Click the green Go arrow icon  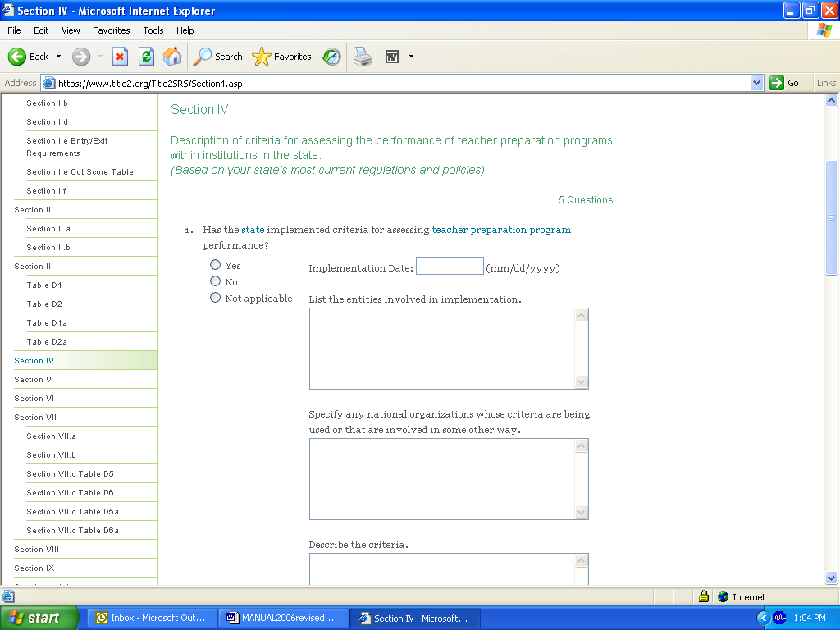pyautogui.click(x=776, y=83)
